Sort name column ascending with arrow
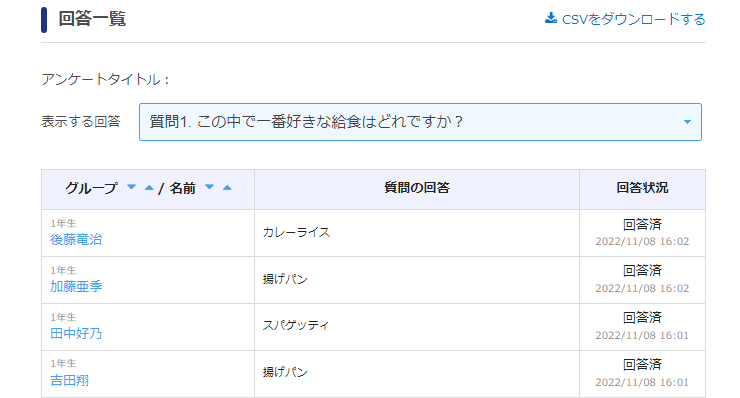 (x=227, y=187)
